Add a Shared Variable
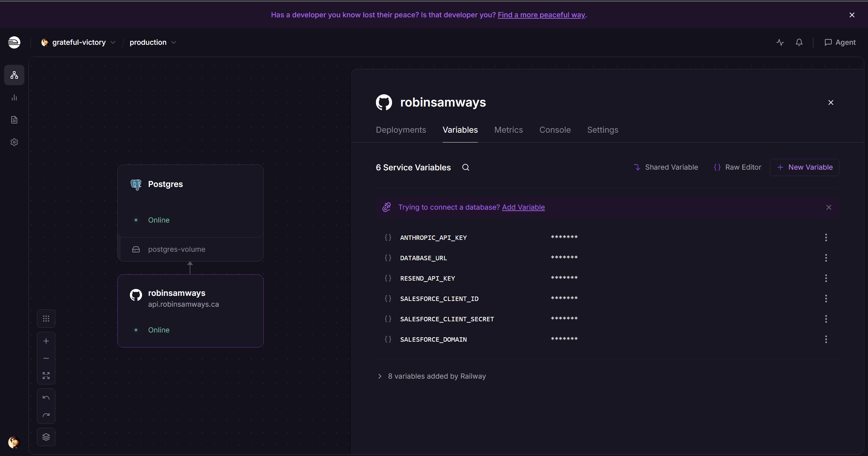This screenshot has width=868, height=456. coord(666,167)
